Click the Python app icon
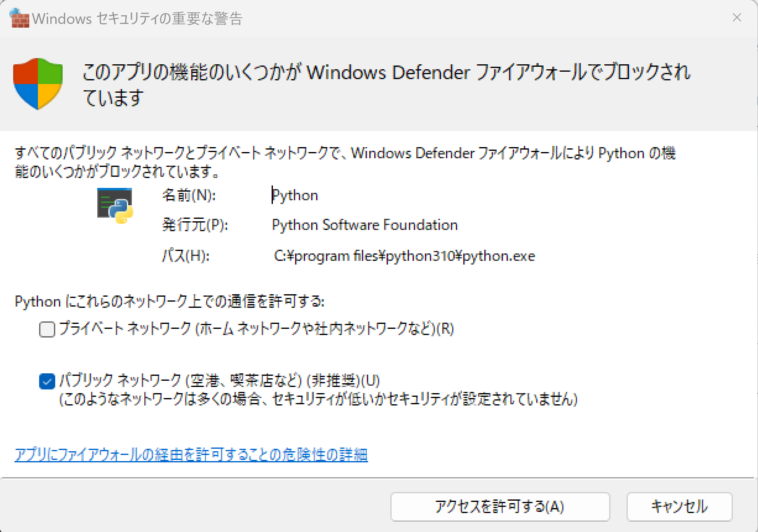 click(x=115, y=205)
